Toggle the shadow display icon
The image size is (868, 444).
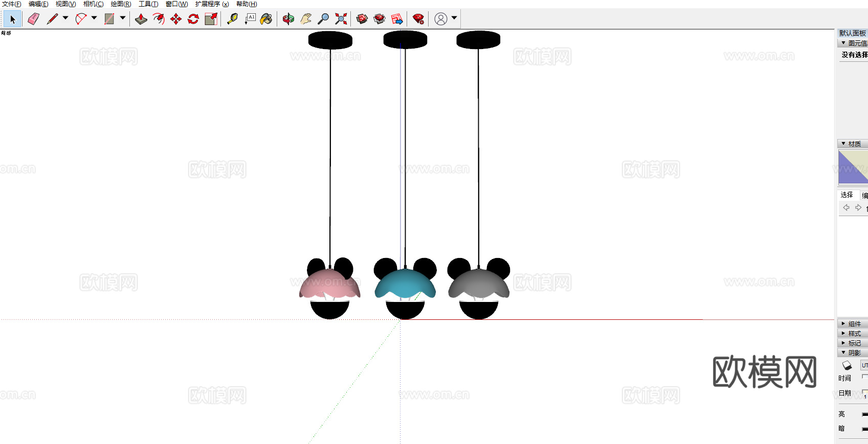pyautogui.click(x=847, y=365)
